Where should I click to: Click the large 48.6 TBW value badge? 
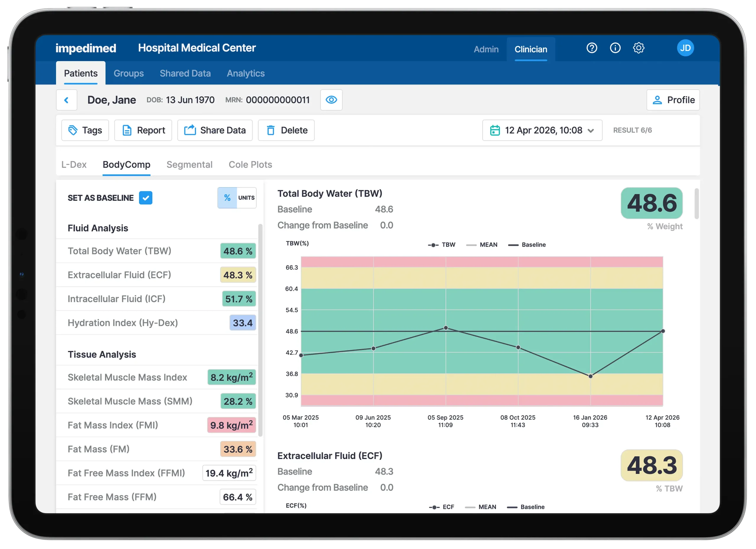651,203
